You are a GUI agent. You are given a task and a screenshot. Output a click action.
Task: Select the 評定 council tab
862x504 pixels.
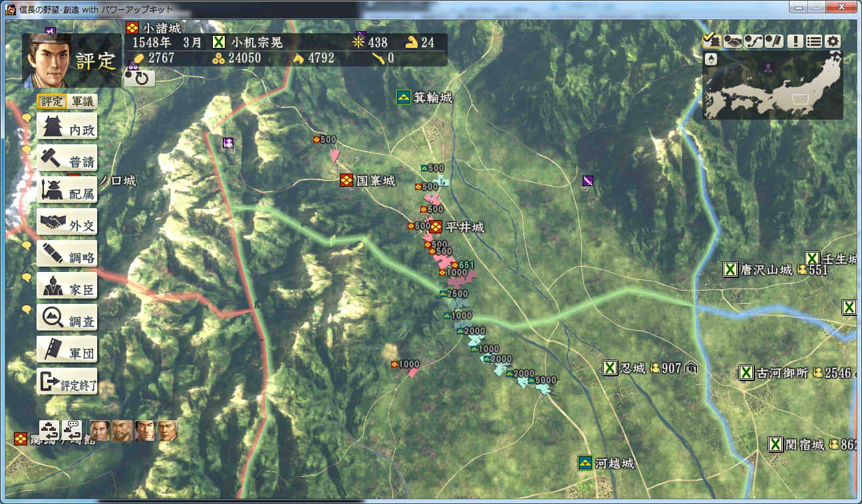click(x=52, y=102)
